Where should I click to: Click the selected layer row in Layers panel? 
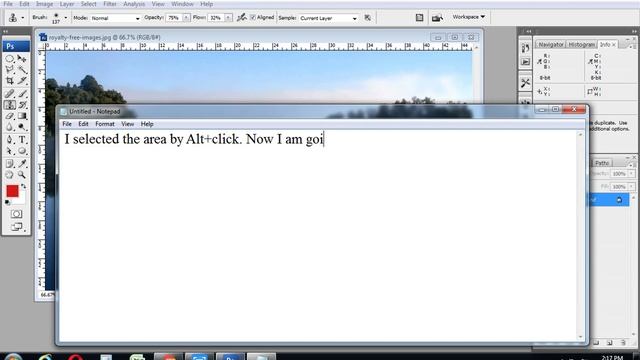(x=609, y=200)
